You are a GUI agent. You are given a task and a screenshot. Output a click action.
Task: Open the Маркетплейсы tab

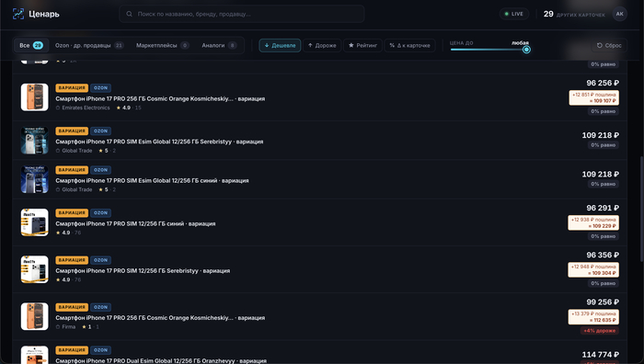(x=162, y=45)
